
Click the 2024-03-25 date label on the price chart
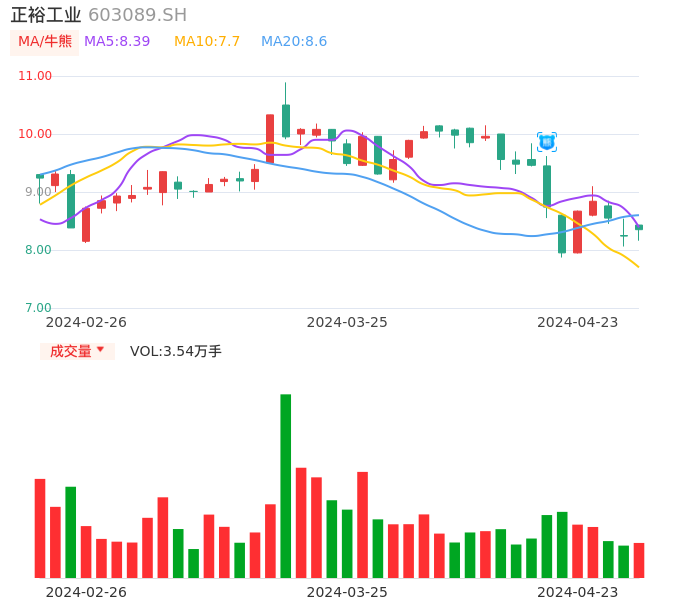(347, 322)
